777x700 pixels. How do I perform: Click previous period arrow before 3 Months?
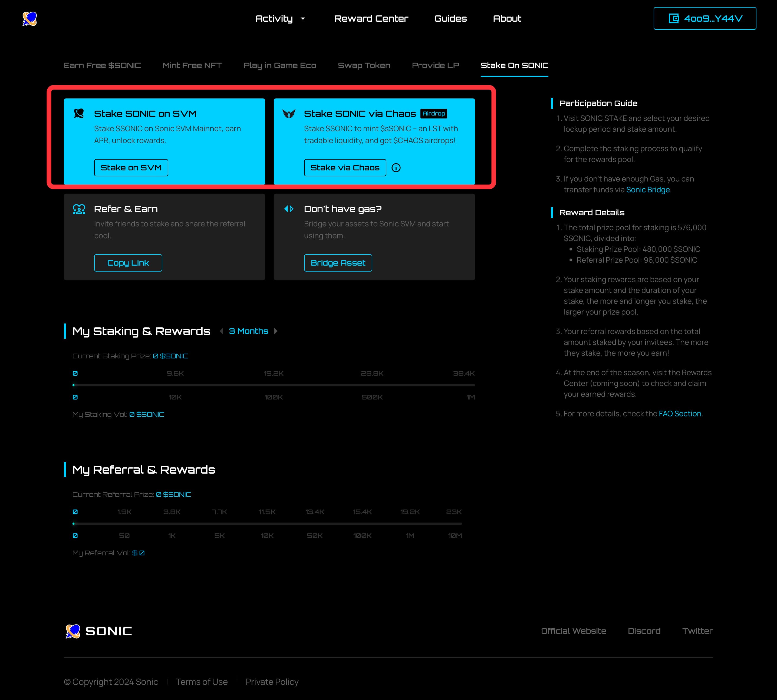pyautogui.click(x=222, y=331)
